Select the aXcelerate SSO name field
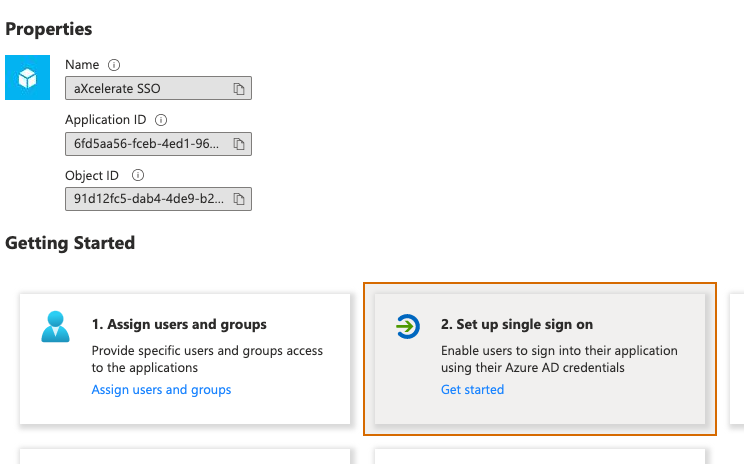 point(150,89)
